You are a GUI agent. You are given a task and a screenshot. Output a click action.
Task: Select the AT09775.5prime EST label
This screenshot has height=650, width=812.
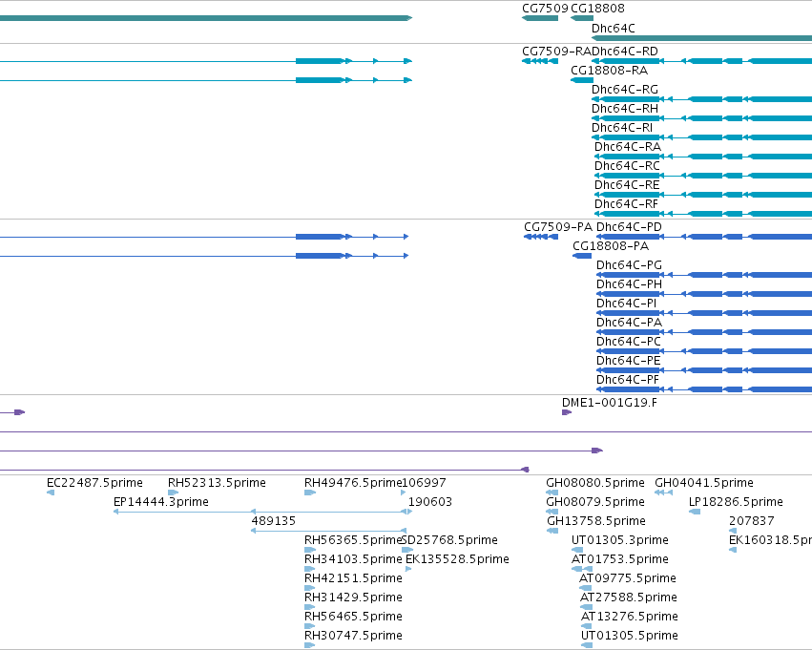tap(628, 578)
